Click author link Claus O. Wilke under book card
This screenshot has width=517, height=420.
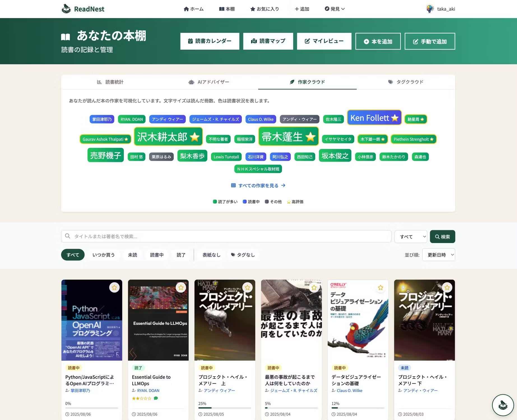click(349, 391)
